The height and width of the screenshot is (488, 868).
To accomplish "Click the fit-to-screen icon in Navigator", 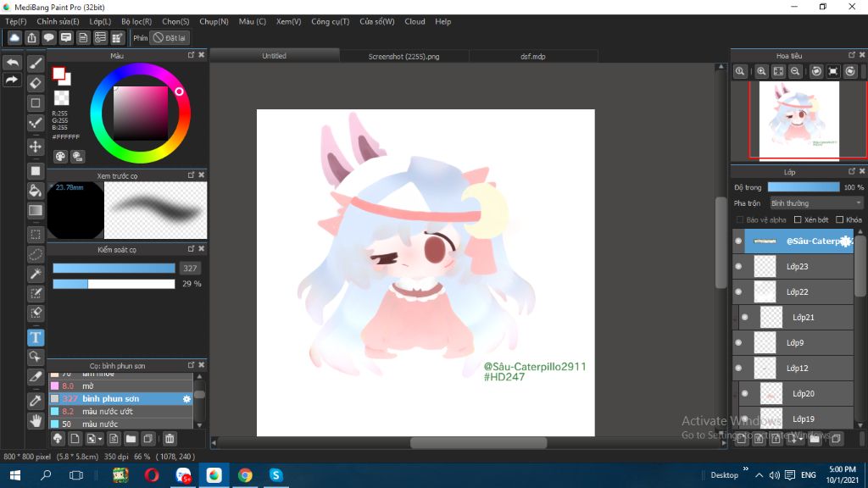I will 778,71.
